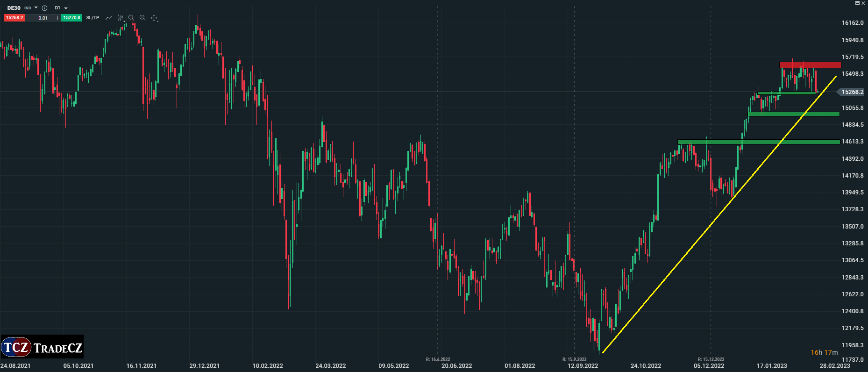Click the current price label 15268.2 on axis
The width and height of the screenshot is (868, 372).
pyautogui.click(x=852, y=92)
